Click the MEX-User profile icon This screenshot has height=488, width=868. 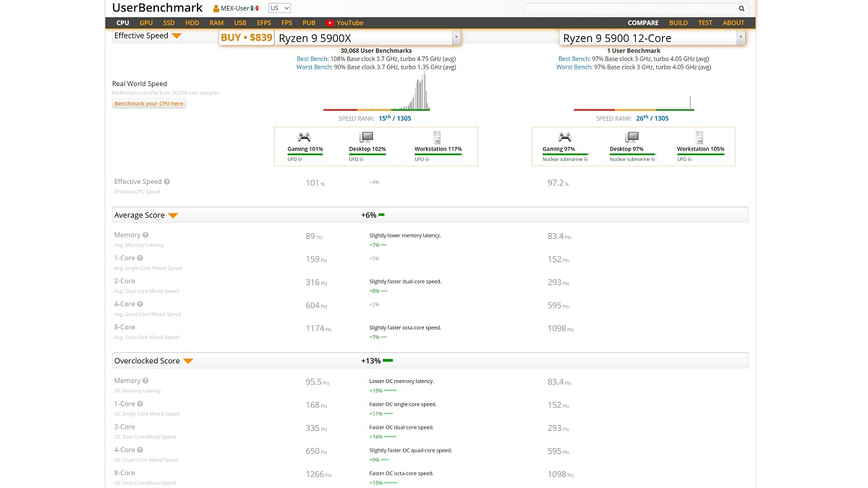(x=216, y=9)
